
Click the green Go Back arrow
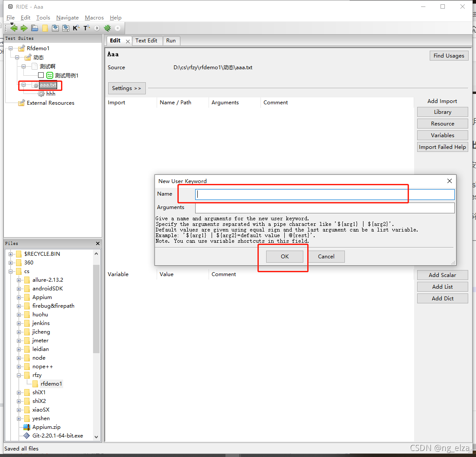(x=14, y=28)
